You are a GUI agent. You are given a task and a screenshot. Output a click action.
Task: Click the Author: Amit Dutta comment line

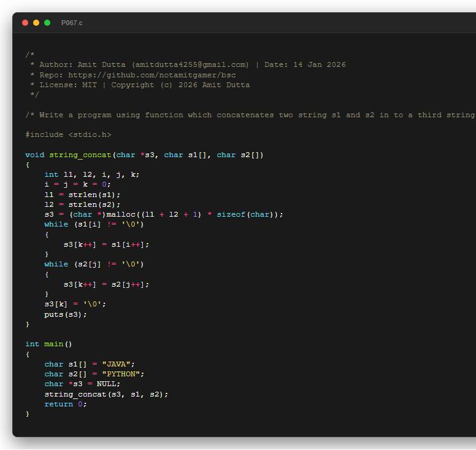point(188,64)
